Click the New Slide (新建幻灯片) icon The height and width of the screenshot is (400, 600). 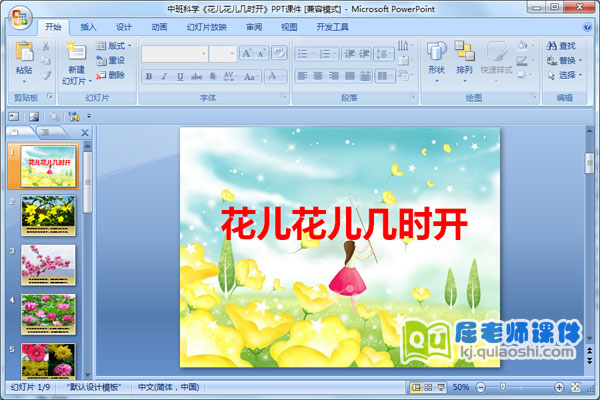point(77,52)
